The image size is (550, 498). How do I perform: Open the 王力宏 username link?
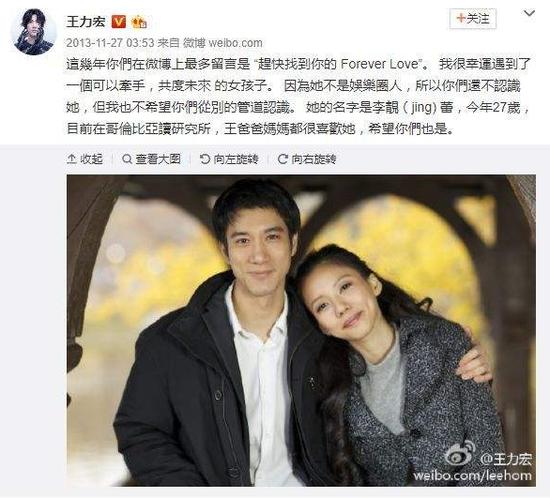86,22
